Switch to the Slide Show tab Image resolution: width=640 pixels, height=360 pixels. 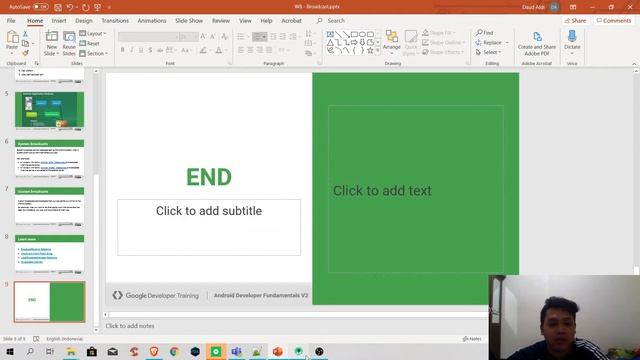tap(189, 20)
